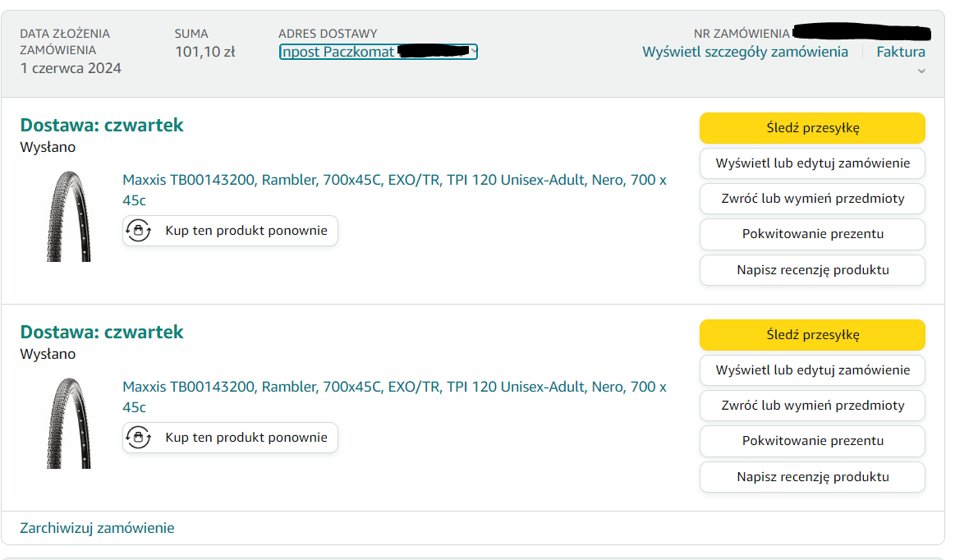Image resolution: width=955 pixels, height=560 pixels.
Task: Click the second item's buy-again cart icon
Action: (x=138, y=438)
